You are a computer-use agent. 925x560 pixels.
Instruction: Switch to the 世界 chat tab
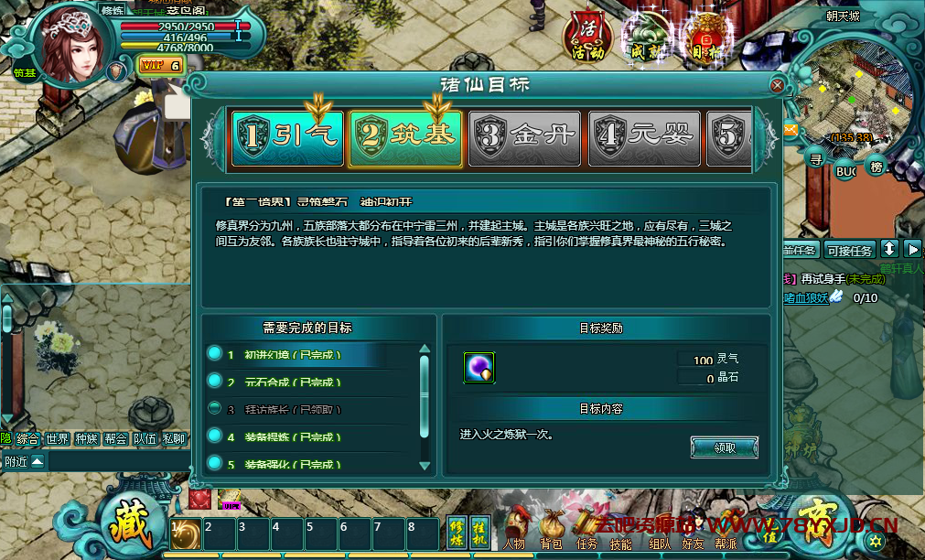58,438
